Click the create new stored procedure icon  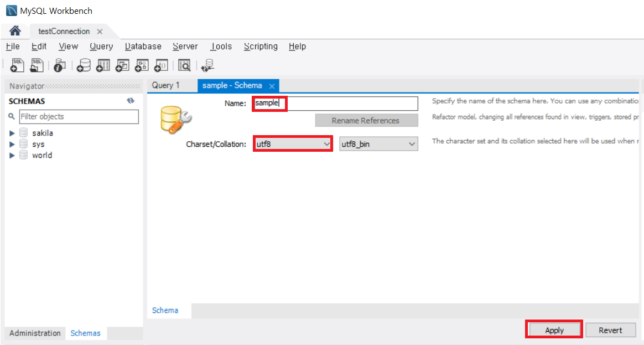[x=142, y=65]
